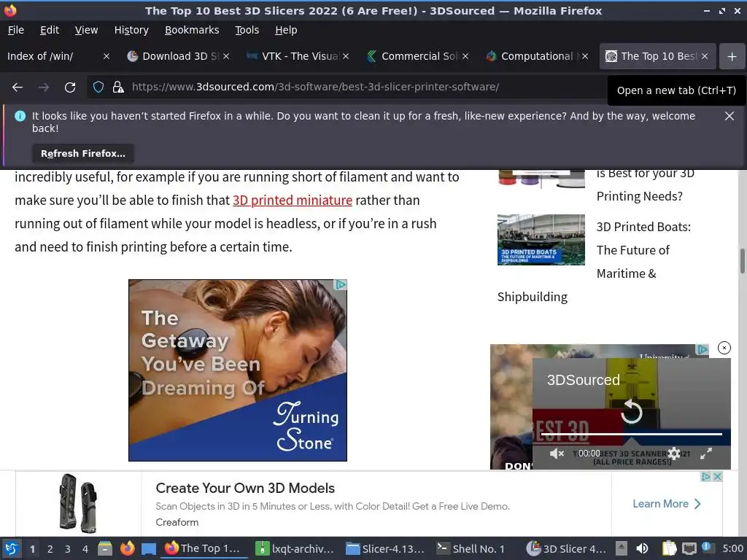Enter video fullscreen mode
The image size is (747, 560).
[706, 454]
